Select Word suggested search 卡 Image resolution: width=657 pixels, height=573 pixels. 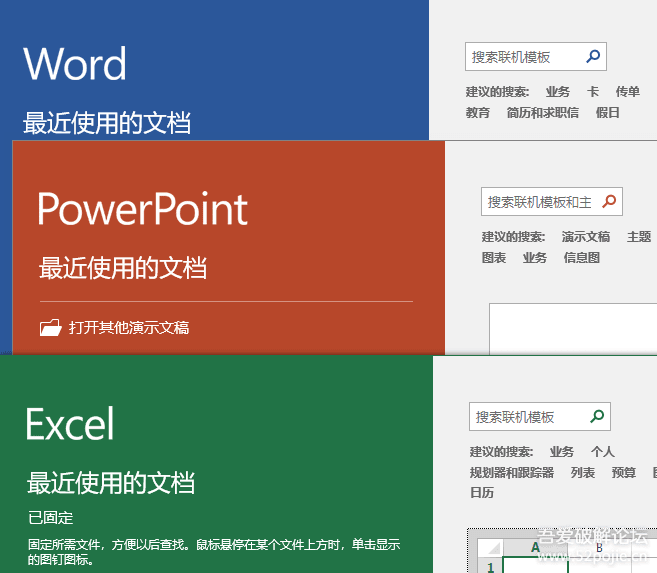(x=592, y=92)
